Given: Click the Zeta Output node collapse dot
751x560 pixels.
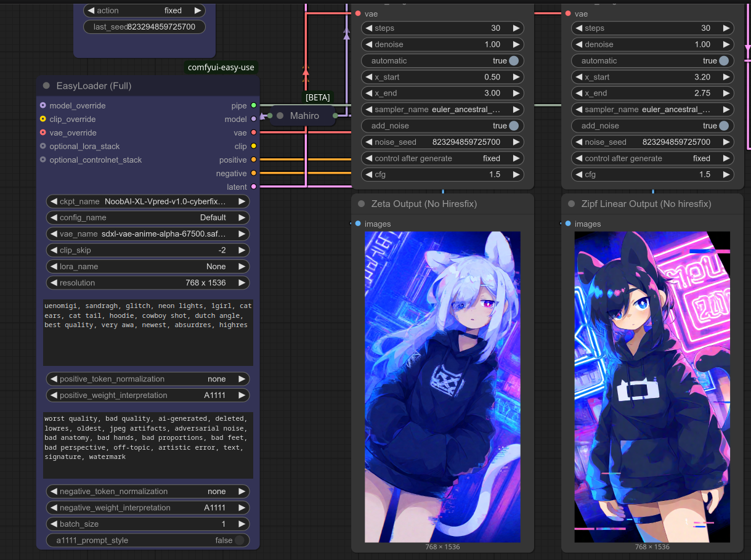Looking at the screenshot, I should pyautogui.click(x=362, y=204).
